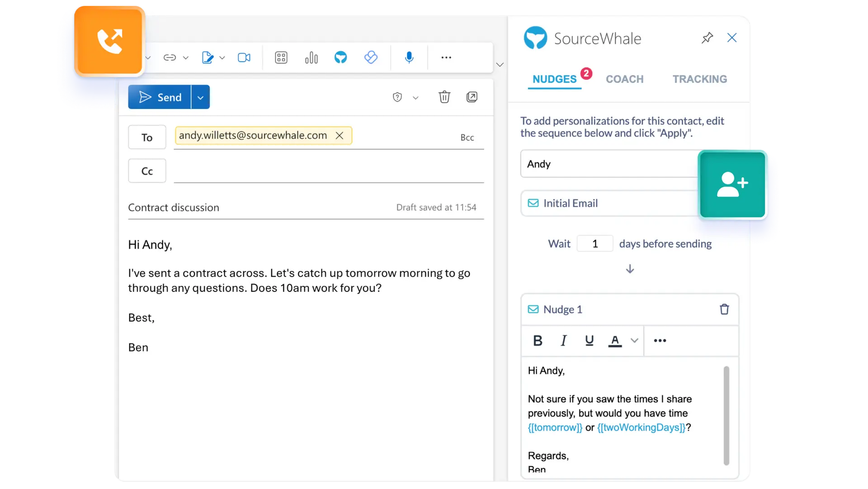Viewport: 868px width, 489px height.
Task: Switch to the COACH tab
Action: tap(624, 79)
